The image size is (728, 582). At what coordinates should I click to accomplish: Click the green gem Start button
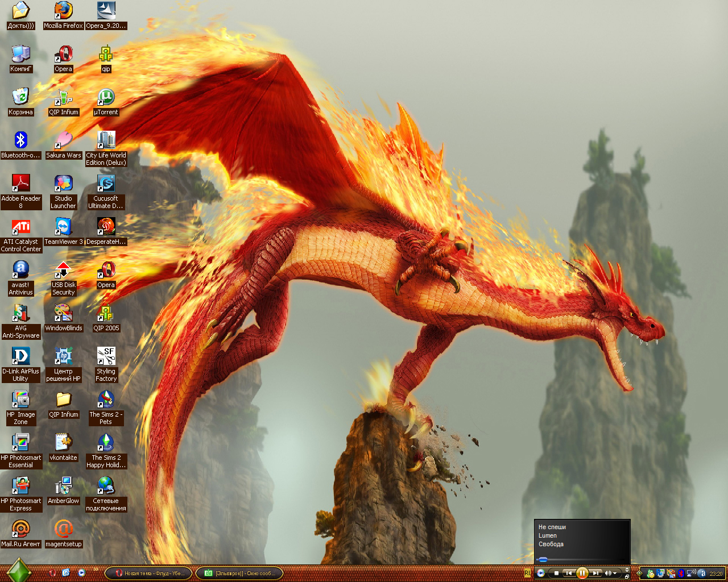(19, 572)
